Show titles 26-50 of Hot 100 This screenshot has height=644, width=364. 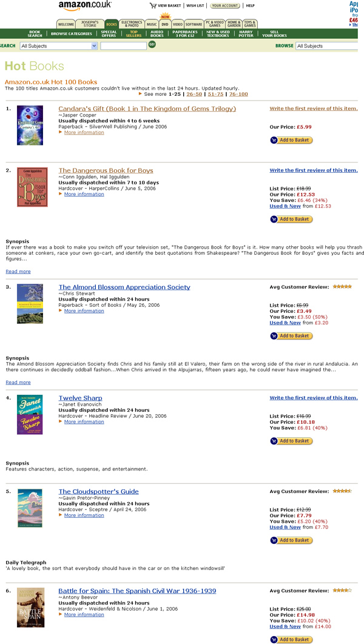click(x=194, y=94)
